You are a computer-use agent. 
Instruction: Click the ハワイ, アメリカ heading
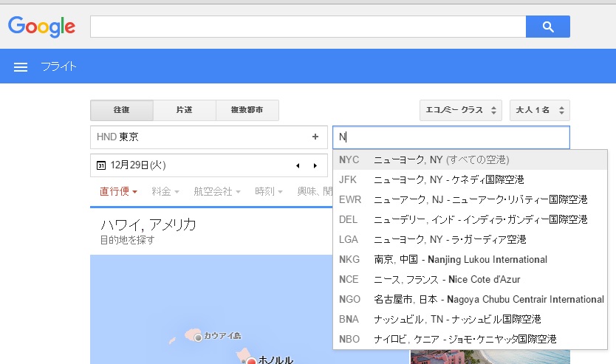pos(148,224)
